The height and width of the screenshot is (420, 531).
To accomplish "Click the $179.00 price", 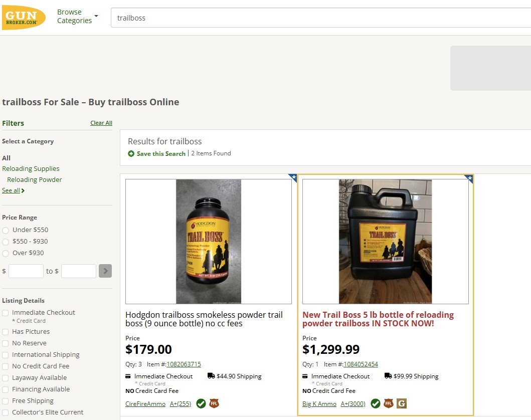I will [148, 349].
